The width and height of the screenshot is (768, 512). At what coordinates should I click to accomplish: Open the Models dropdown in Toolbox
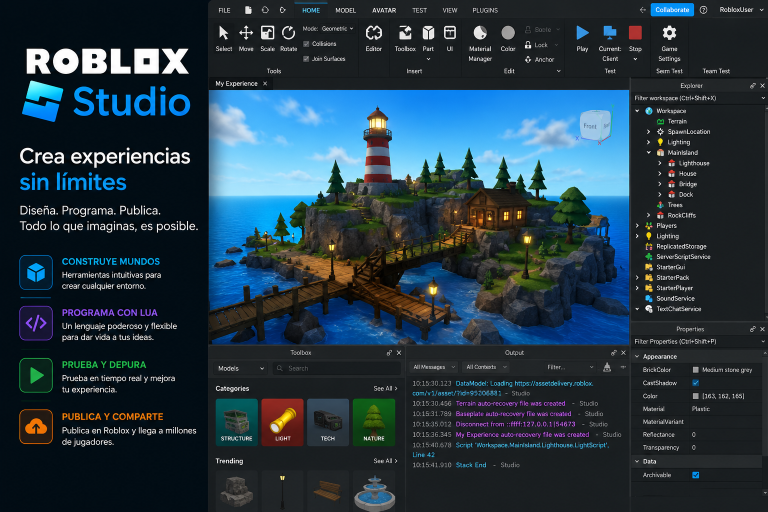click(241, 368)
